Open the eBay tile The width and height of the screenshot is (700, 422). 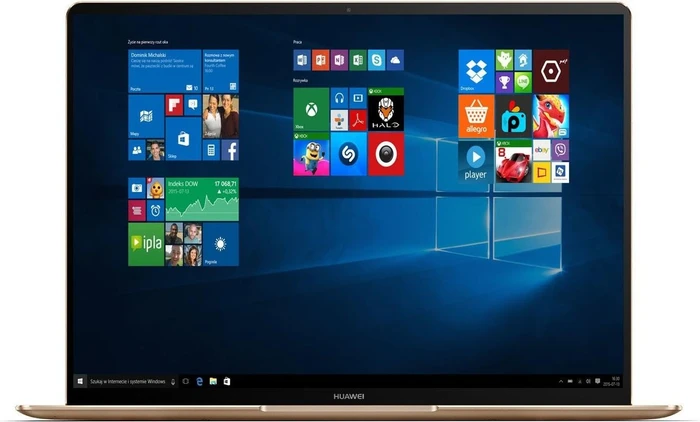542,150
